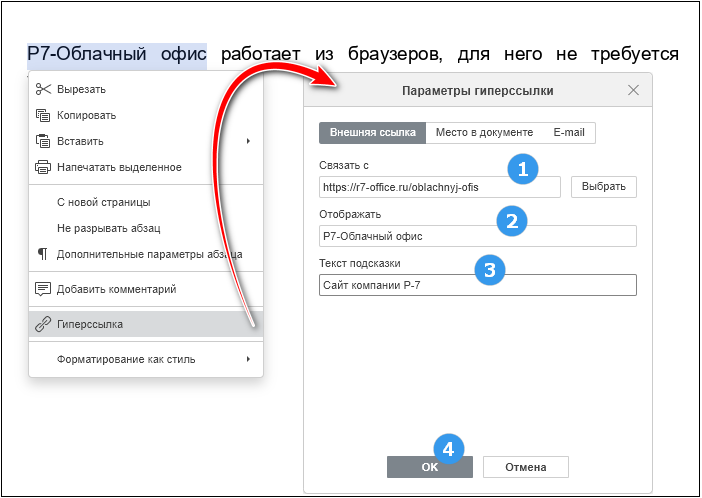Click the Paste clipboard icon
The image size is (702, 498).
tap(43, 141)
